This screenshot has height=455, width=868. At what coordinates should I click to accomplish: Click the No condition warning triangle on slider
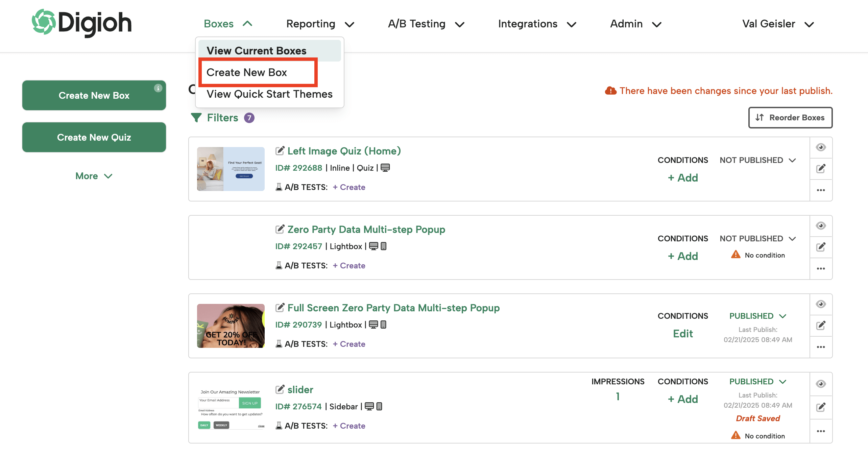pyautogui.click(x=736, y=435)
